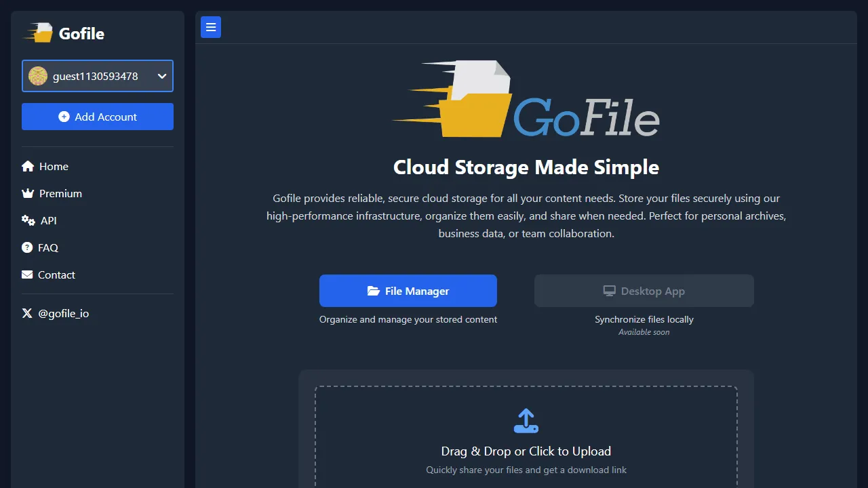
Task: Click the guest1130593478 avatar
Action: point(38,76)
